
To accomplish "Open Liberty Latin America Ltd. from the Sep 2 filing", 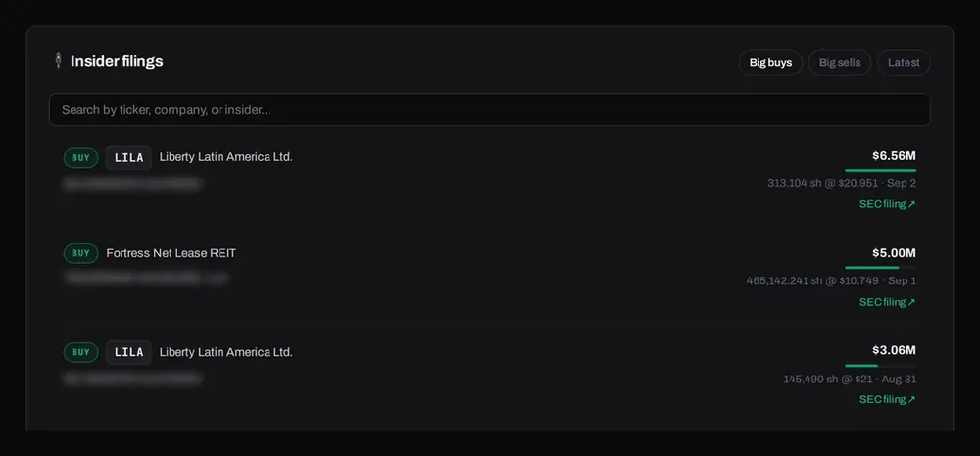I will click(225, 157).
